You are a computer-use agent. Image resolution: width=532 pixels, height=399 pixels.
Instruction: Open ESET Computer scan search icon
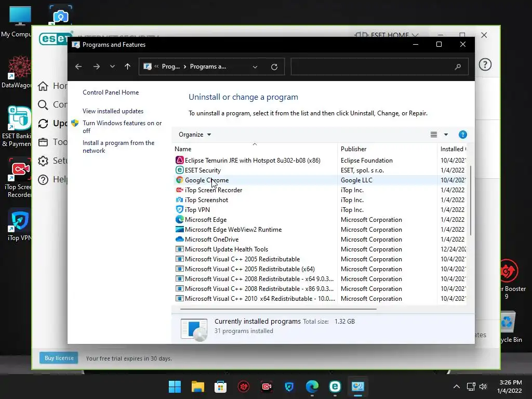[43, 105]
